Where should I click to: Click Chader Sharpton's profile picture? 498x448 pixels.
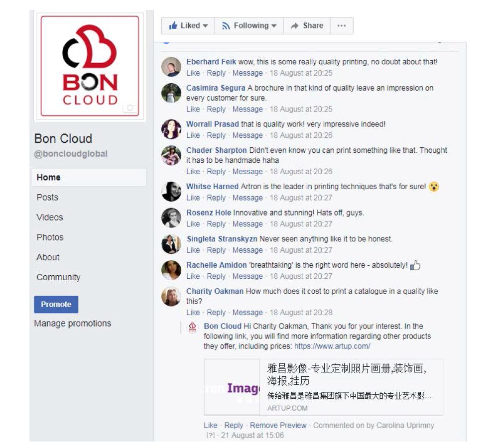tap(171, 155)
